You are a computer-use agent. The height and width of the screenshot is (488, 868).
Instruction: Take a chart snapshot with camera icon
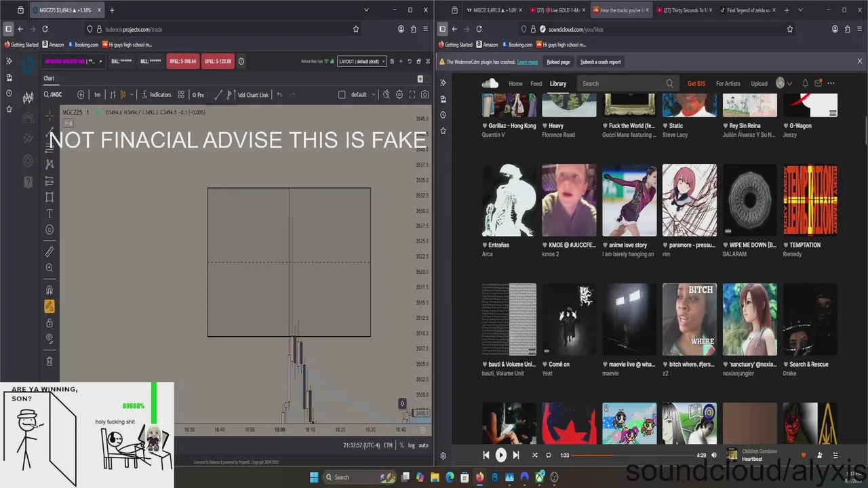pyautogui.click(x=425, y=95)
